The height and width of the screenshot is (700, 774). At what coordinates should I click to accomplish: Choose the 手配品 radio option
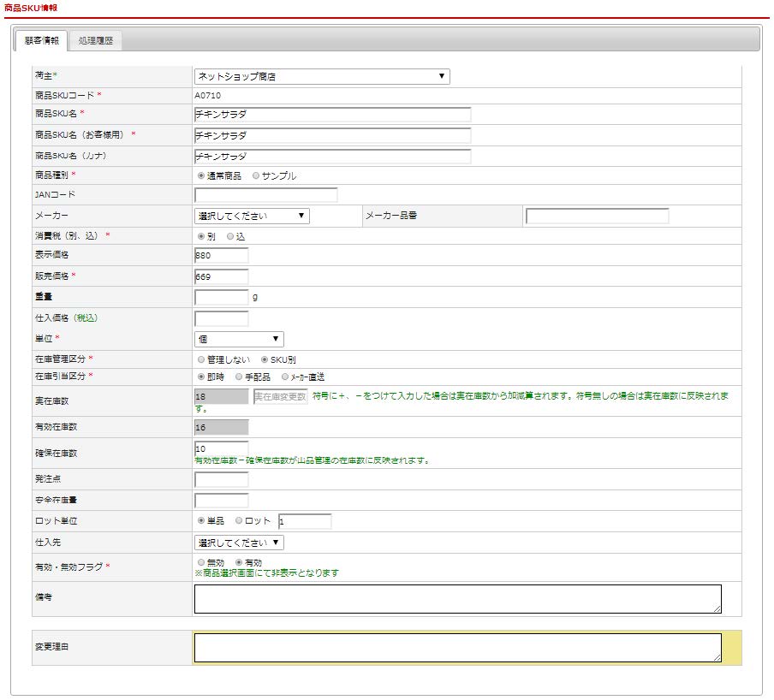239,377
